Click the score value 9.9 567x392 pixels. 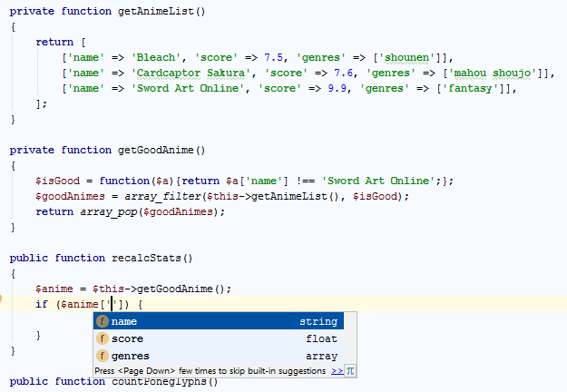(x=337, y=88)
